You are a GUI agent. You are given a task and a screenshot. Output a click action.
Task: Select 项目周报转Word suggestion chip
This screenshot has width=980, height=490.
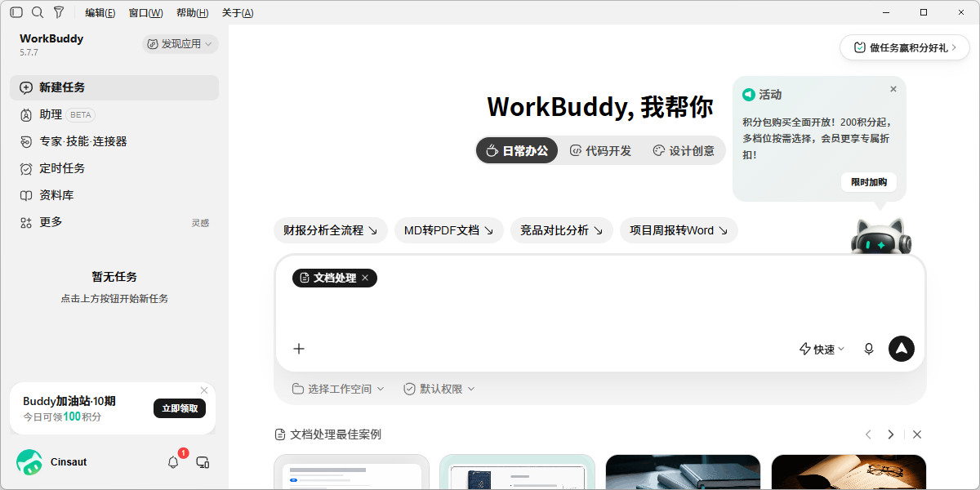pos(679,230)
